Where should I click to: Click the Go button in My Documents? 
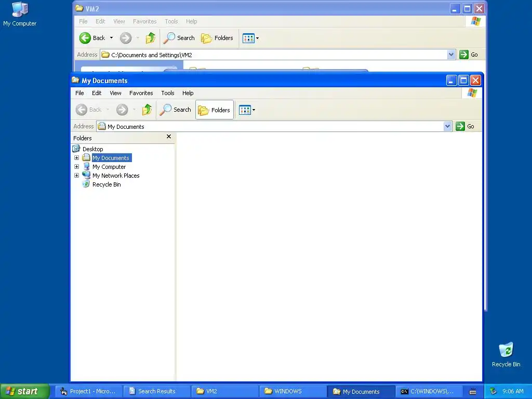465,126
